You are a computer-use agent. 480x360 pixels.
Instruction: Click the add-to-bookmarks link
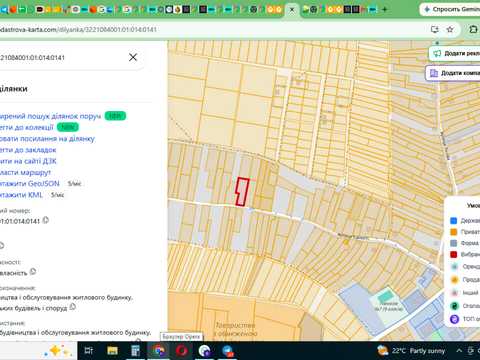tap(28, 150)
